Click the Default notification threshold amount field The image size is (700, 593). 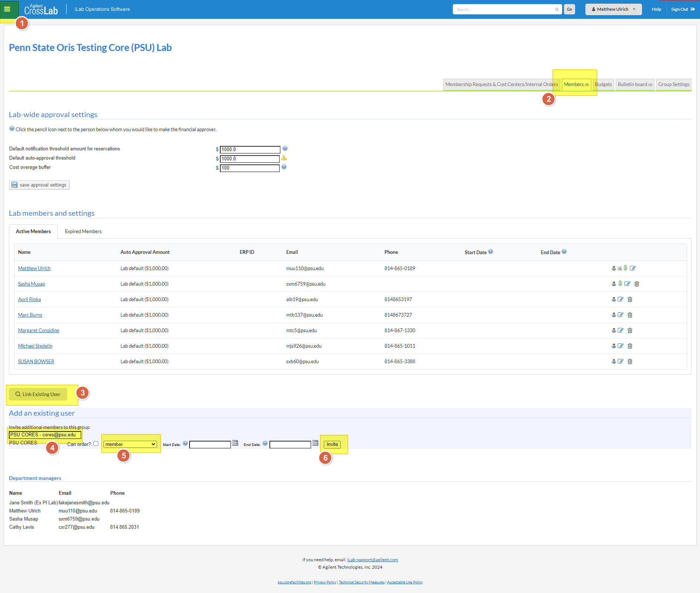[x=250, y=150]
